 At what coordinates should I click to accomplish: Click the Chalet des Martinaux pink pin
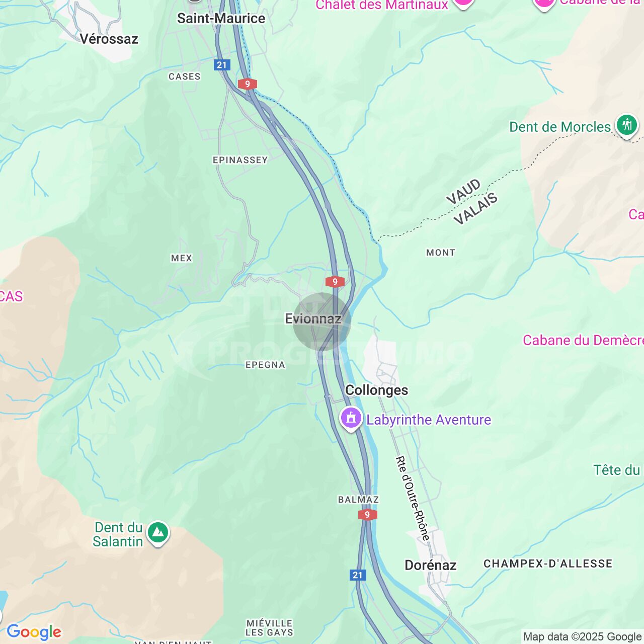(463, 3)
